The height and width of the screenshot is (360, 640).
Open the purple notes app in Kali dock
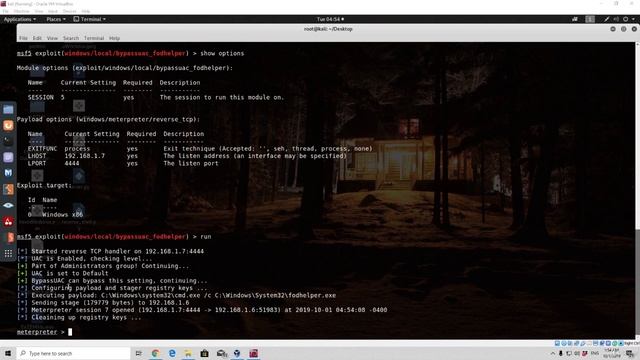[8, 157]
